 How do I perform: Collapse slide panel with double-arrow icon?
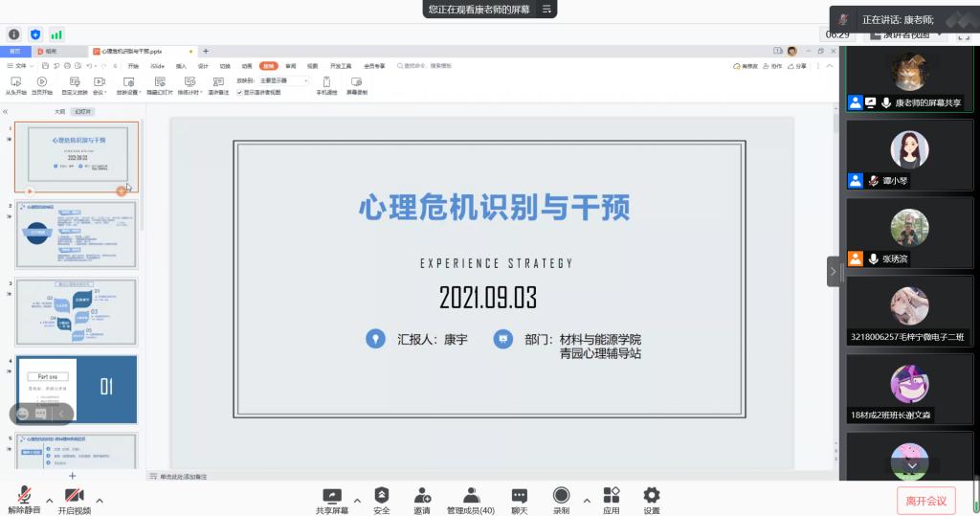coord(5,111)
